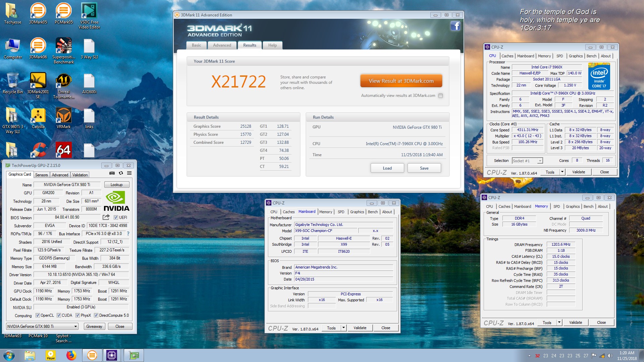Launch Unreal Tournament shortcut
The image size is (644, 362).
[x=63, y=85]
